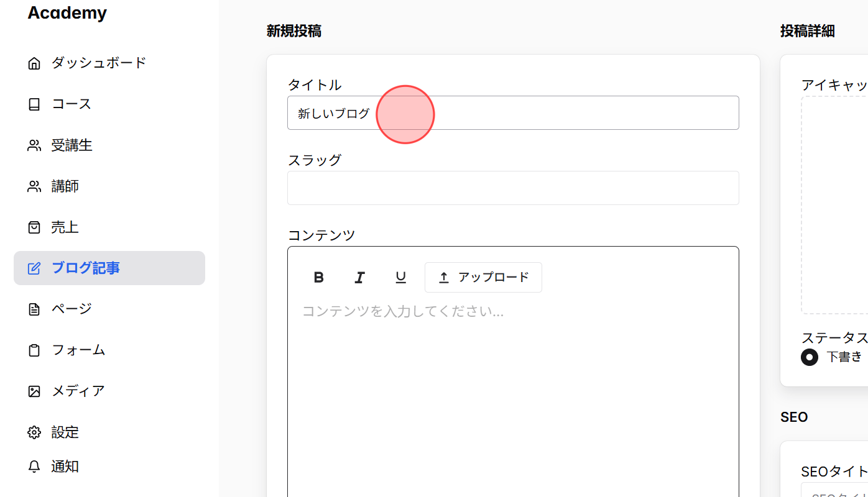Viewport: 868px width, 497px height.
Task: Toggle underline formatting in the editor
Action: (400, 277)
